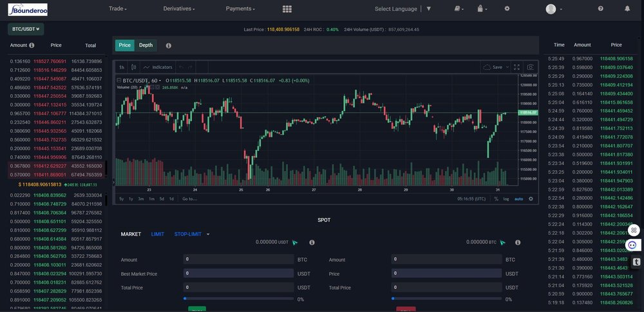Click deposit arrow icon beside USDT balance

coord(294,242)
